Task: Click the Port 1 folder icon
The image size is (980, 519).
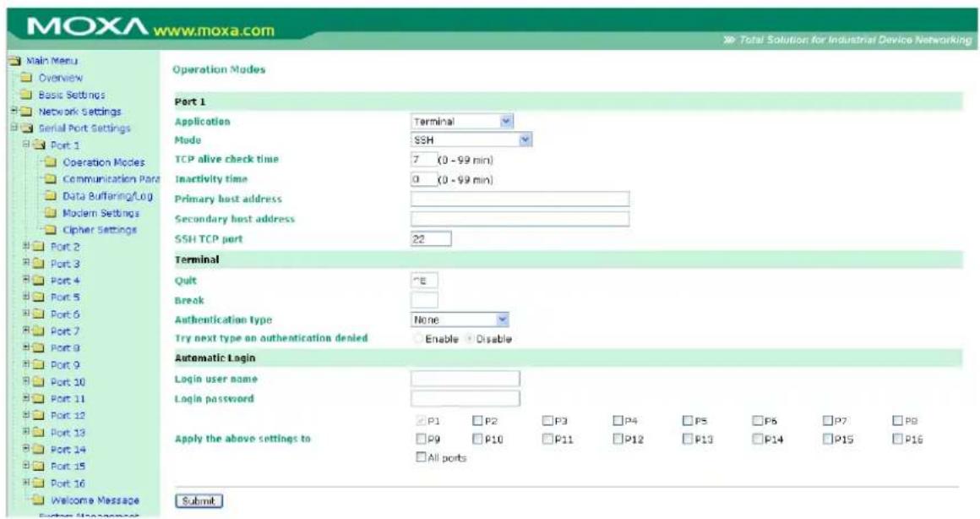Action: coord(39,145)
